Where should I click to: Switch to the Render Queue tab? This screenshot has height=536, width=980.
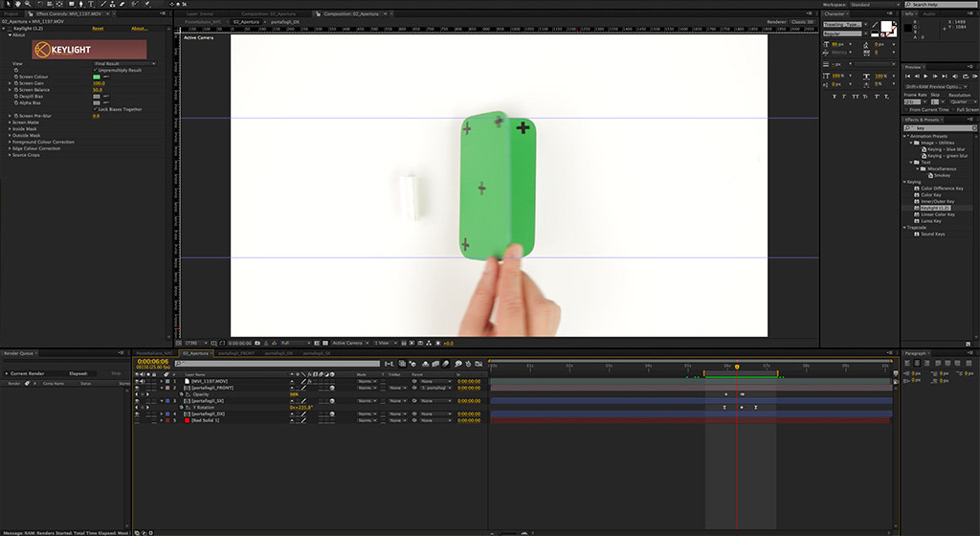[18, 353]
